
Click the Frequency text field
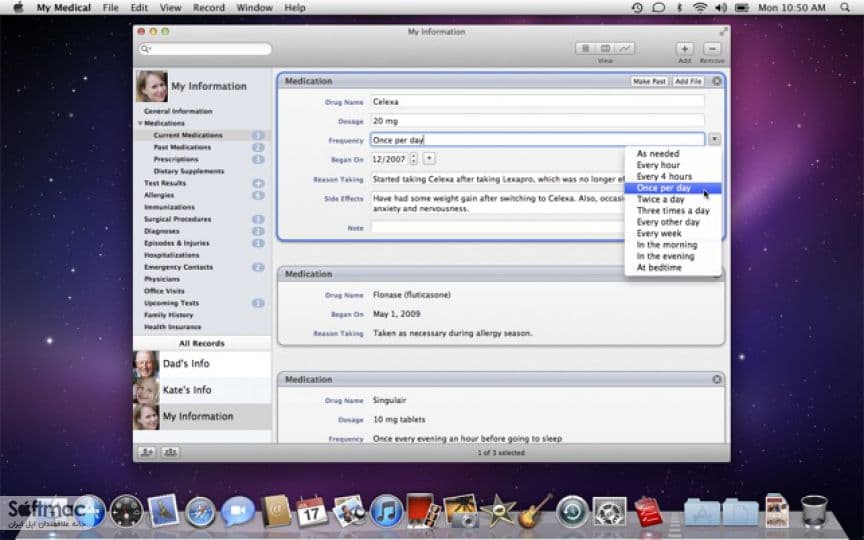[537, 139]
